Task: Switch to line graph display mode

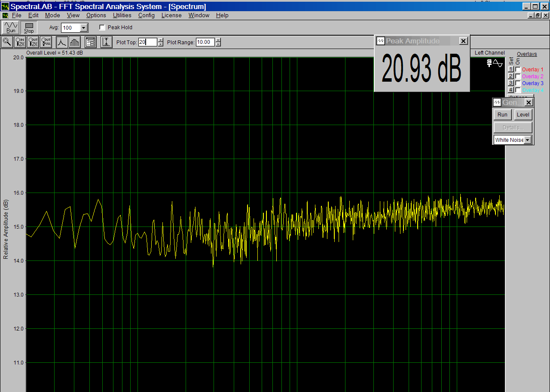Action: [62, 42]
